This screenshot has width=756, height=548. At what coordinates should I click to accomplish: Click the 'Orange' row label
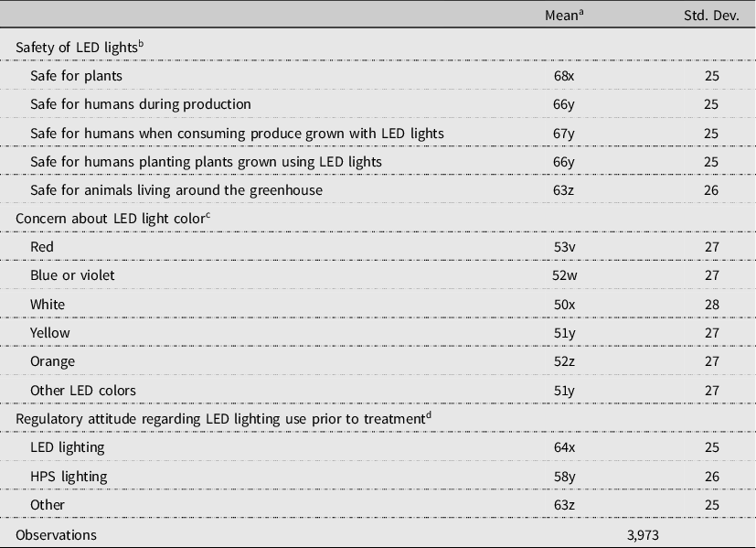pyautogui.click(x=51, y=361)
